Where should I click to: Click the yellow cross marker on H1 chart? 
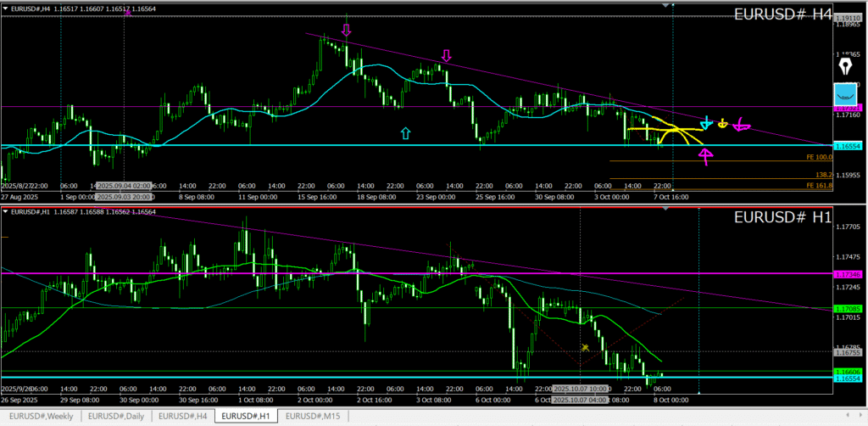click(585, 347)
